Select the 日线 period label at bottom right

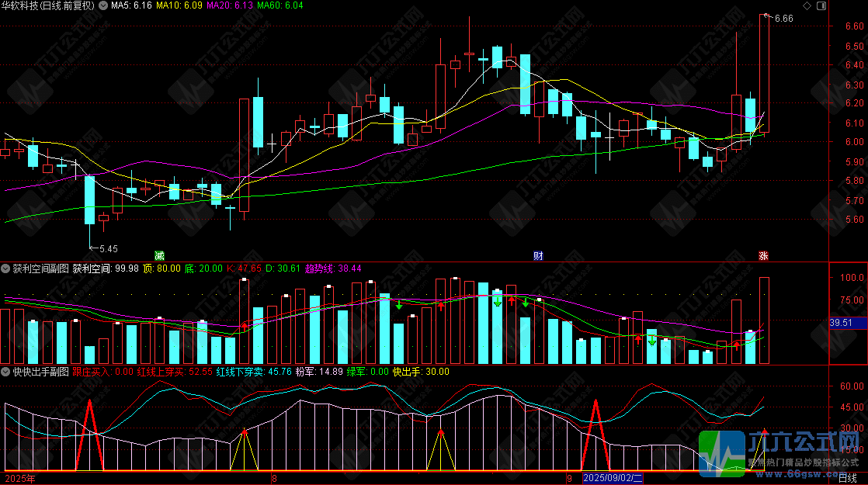(x=848, y=478)
